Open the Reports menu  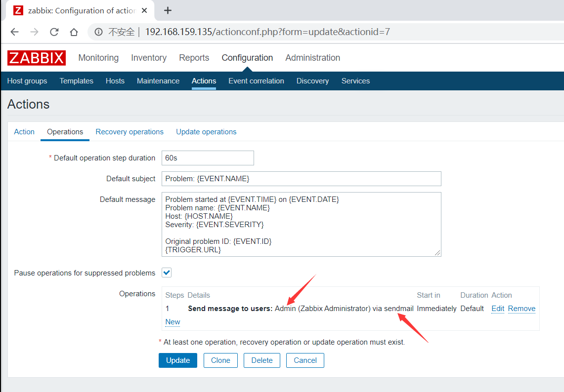(194, 58)
